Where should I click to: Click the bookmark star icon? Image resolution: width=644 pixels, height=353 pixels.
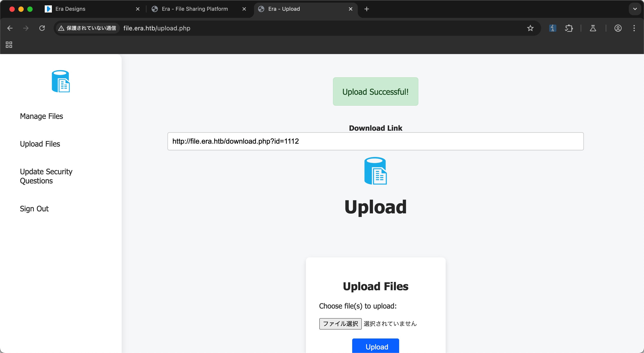click(530, 28)
